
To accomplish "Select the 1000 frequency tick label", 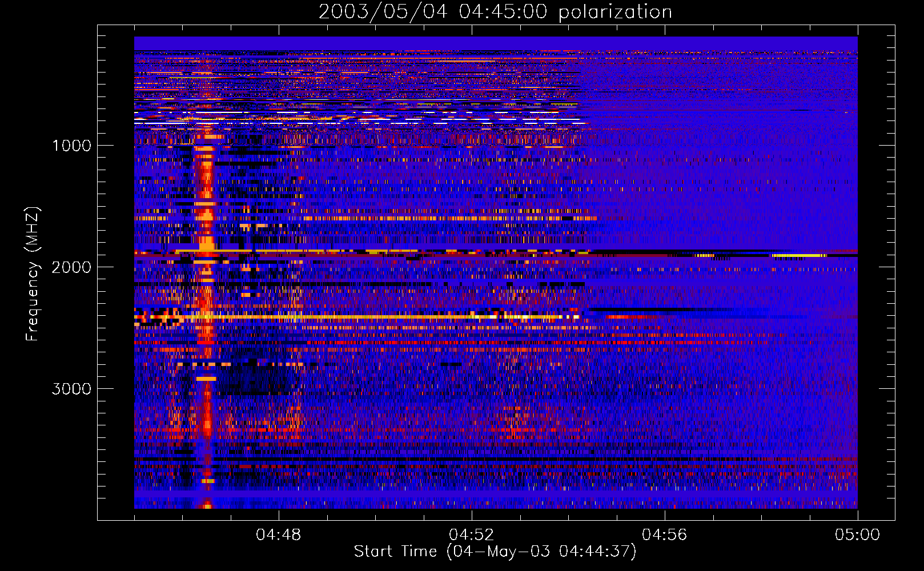I will tap(71, 146).
